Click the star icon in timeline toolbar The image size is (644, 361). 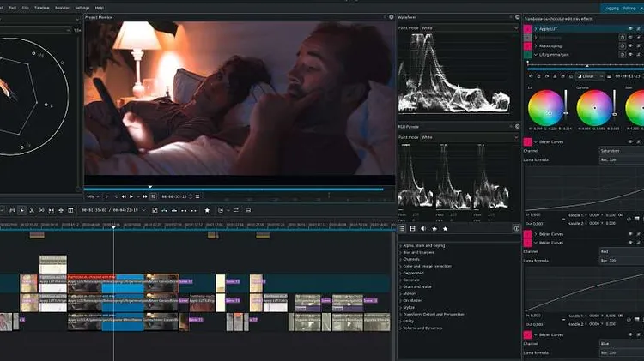click(206, 210)
